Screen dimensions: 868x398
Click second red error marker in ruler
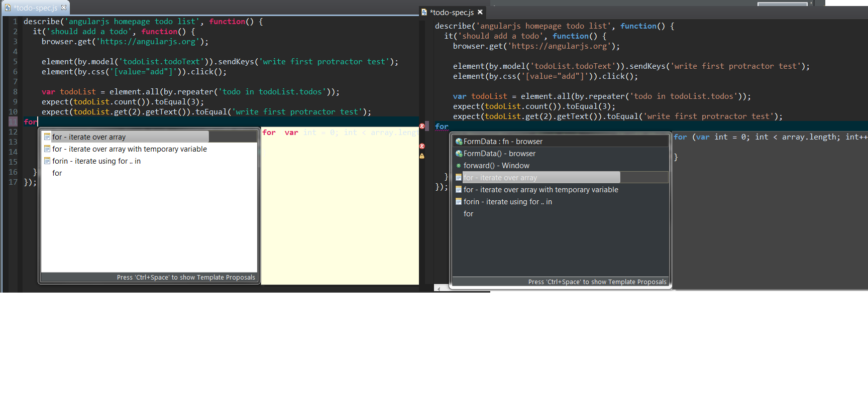click(422, 146)
